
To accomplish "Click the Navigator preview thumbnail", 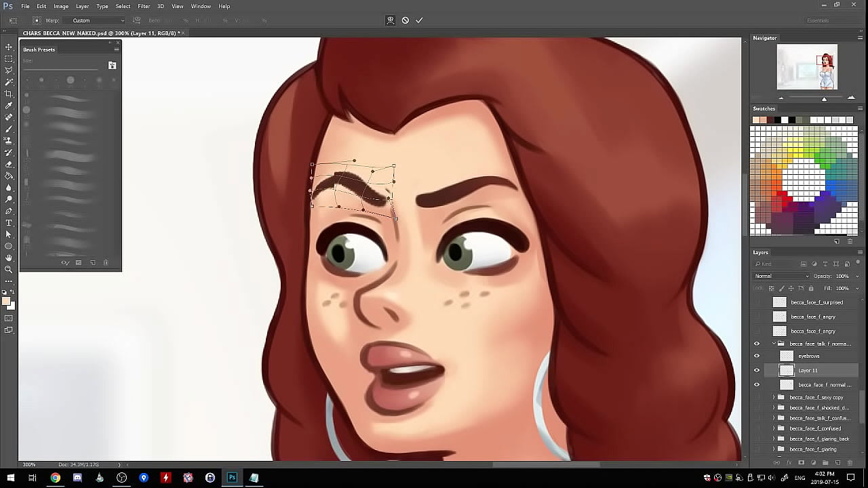I will tap(807, 66).
